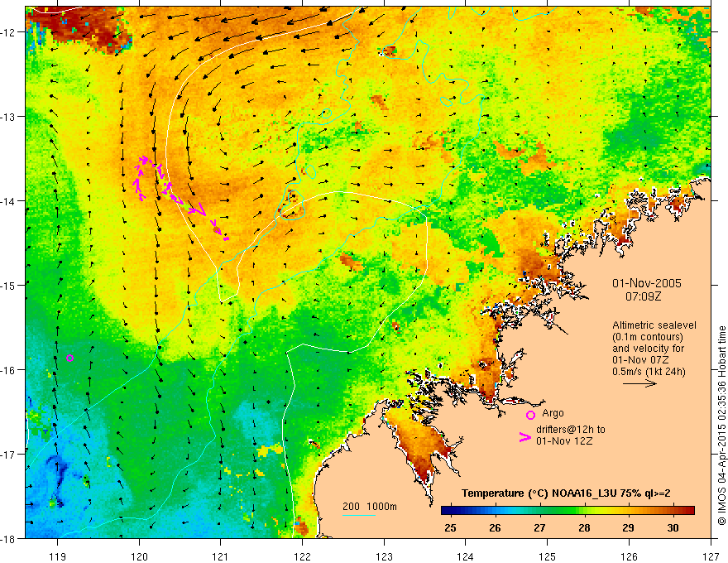The image size is (728, 563).
Task: Click the '0.5m/s (1kt 24h)' text
Action: [x=649, y=372]
